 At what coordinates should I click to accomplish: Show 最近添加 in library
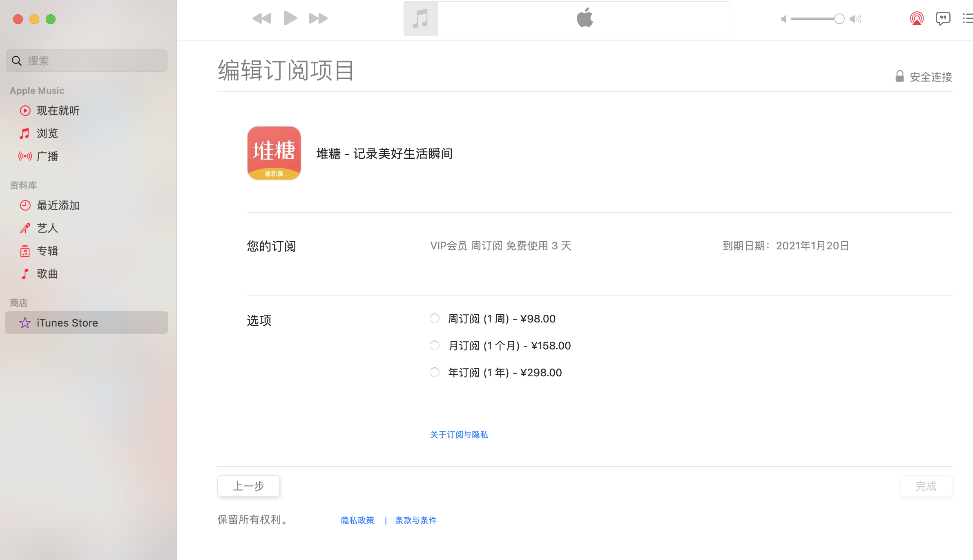click(58, 205)
